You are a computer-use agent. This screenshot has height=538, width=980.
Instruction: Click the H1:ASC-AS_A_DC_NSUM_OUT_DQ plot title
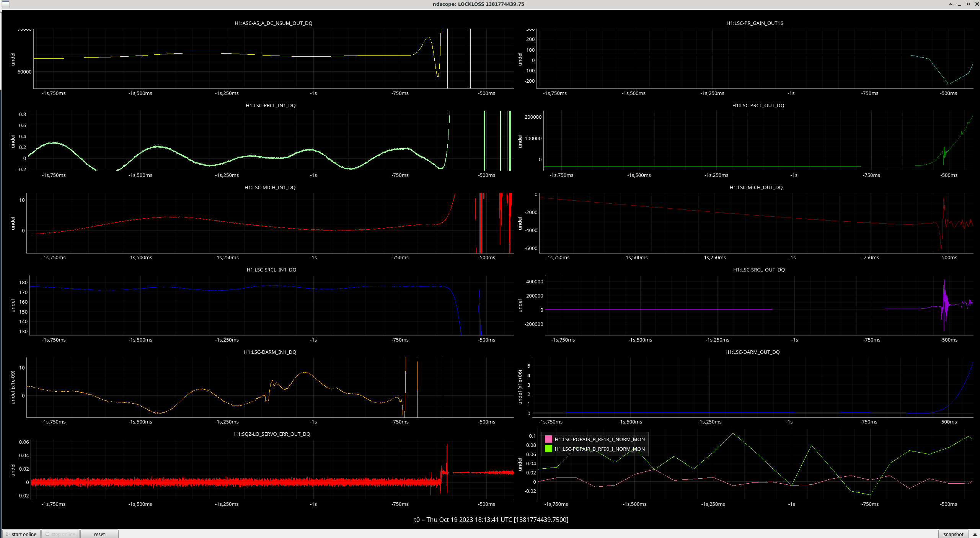pyautogui.click(x=273, y=23)
